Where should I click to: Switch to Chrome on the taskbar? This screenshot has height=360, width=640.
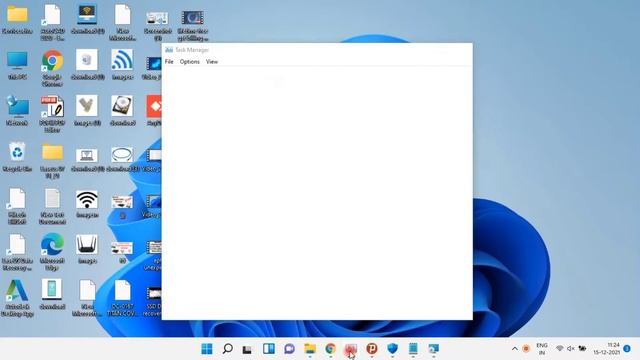(x=331, y=349)
